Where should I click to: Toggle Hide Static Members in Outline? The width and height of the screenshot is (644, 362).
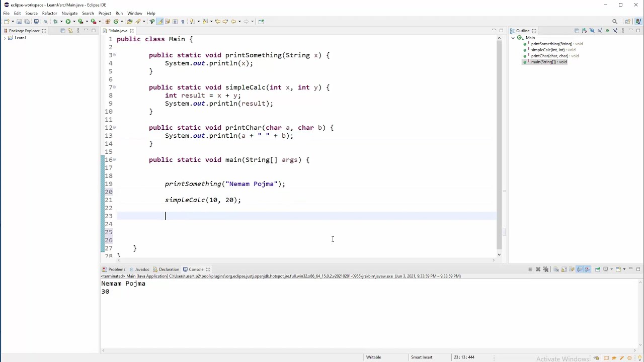click(x=600, y=31)
